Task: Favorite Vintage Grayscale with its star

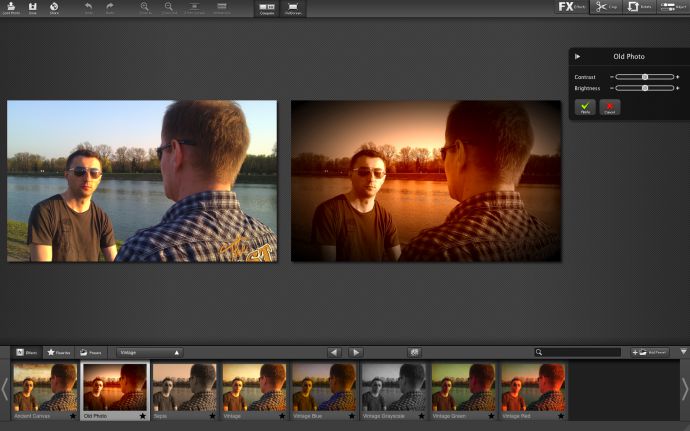Action: (422, 416)
